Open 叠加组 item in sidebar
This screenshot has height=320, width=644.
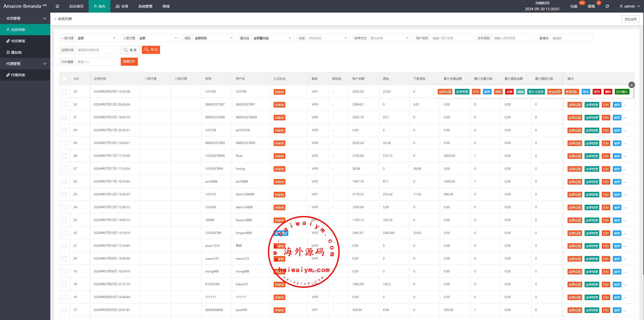(x=16, y=52)
